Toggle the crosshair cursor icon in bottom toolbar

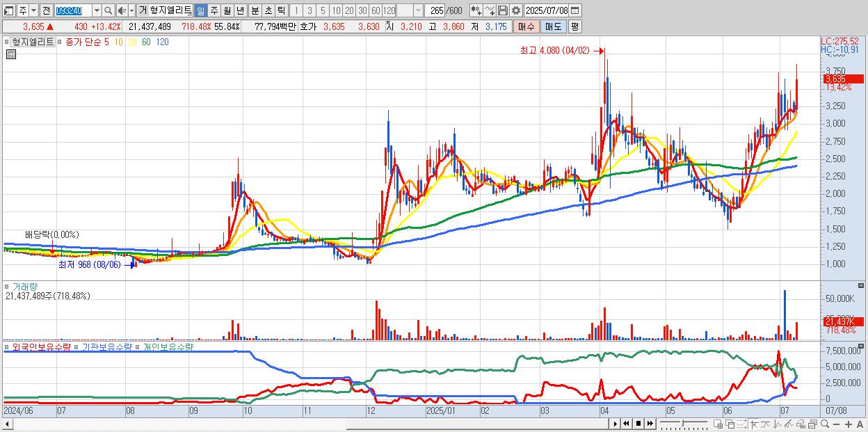click(755, 424)
